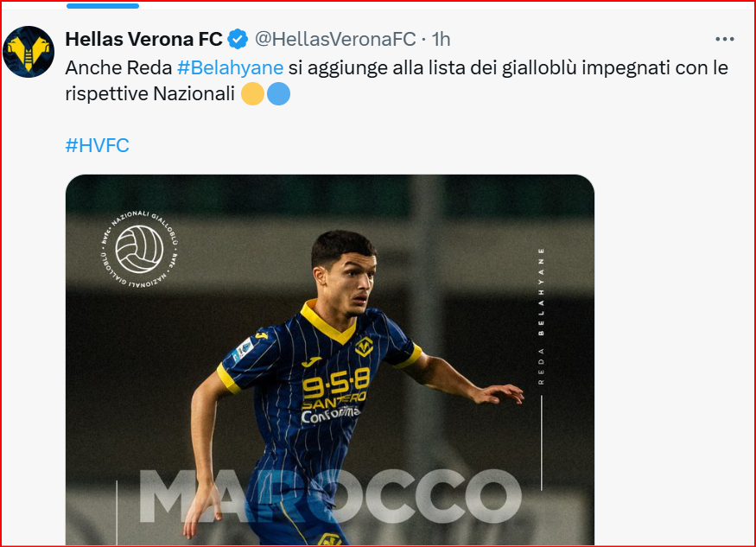Screen dimensions: 756x547
Task: Click the blue verified checkmark badge
Action: click(x=238, y=39)
